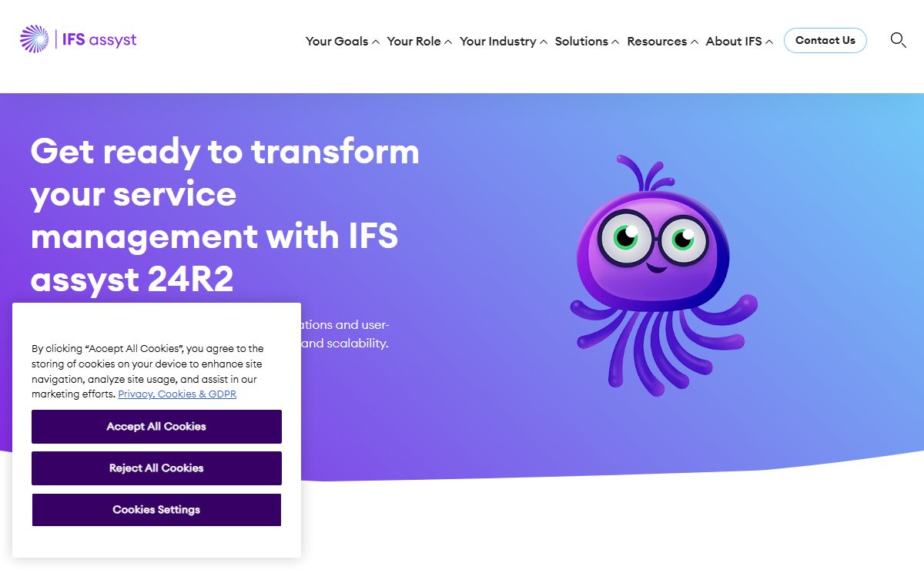Expand the Solutions menu chevron

615,42
